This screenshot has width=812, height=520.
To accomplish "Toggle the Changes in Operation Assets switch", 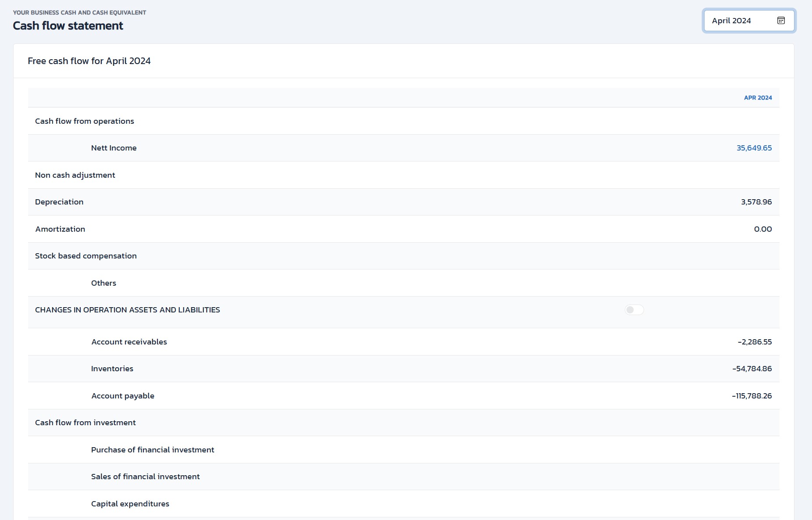I will [x=634, y=310].
